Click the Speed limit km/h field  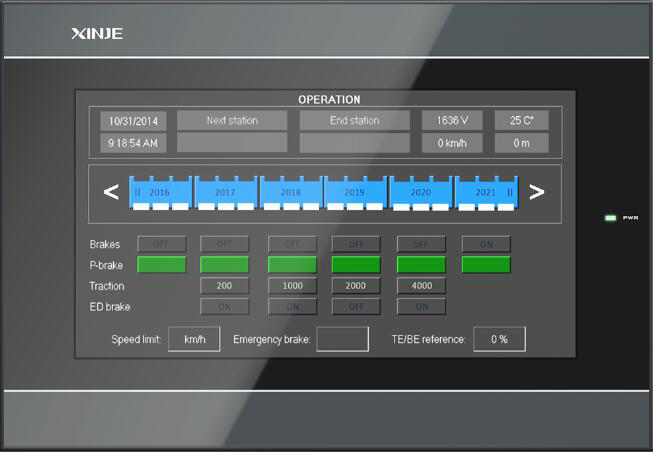[193, 339]
